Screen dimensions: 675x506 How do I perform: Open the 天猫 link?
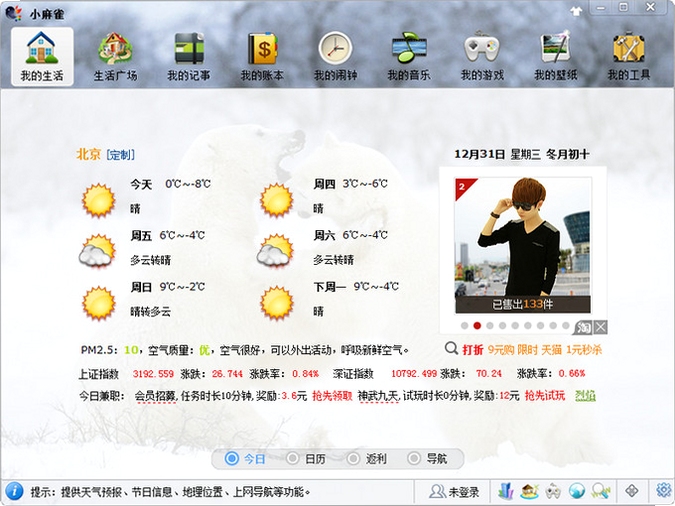(551, 350)
